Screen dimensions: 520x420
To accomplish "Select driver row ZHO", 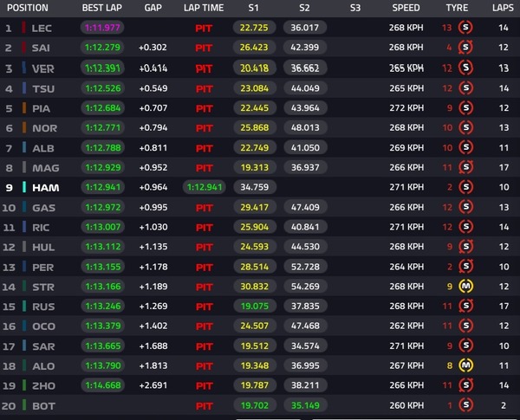I will click(260, 385).
